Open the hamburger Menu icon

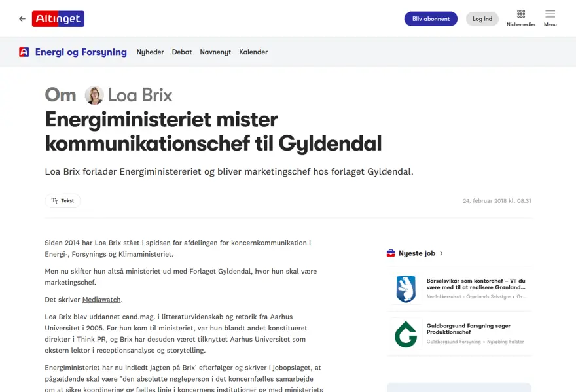(550, 14)
